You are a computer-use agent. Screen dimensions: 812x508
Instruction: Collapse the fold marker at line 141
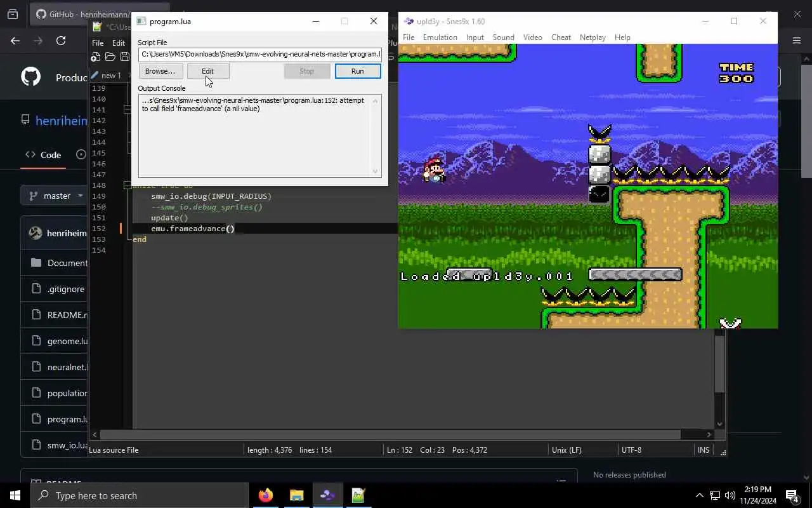click(x=128, y=110)
